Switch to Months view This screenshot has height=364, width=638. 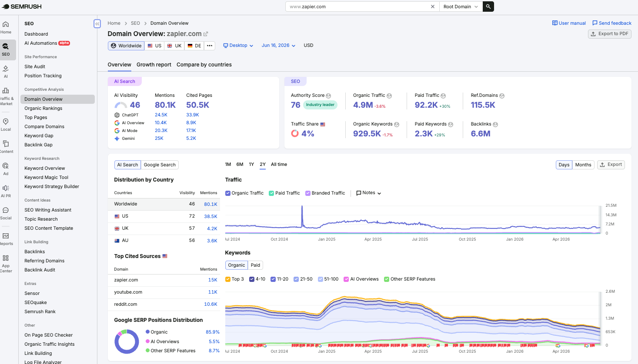(x=583, y=165)
